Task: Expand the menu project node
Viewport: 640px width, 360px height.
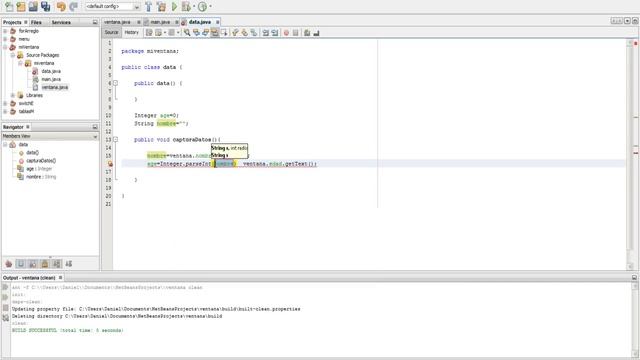Action: (x=5, y=39)
